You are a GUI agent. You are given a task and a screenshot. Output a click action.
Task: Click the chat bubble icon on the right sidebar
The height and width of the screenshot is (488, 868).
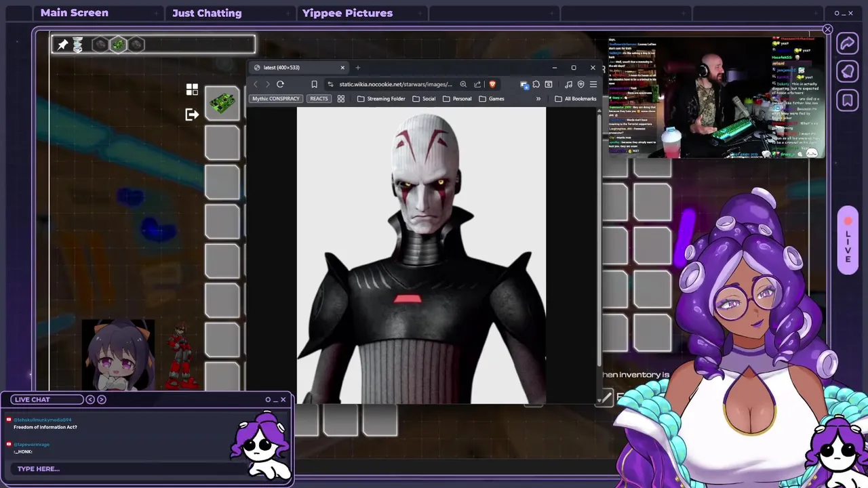848,72
